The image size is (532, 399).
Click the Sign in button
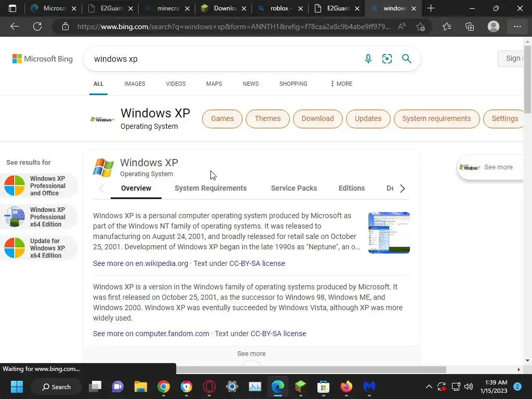[511, 58]
